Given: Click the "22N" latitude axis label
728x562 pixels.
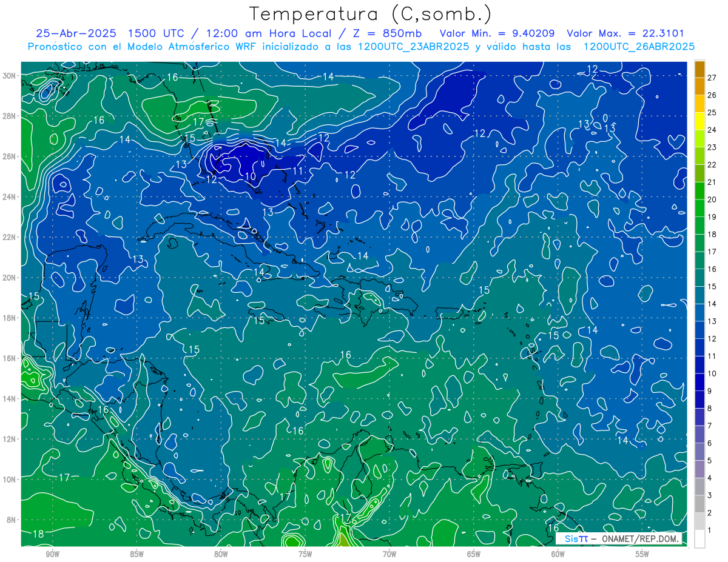Looking at the screenshot, I should [9, 237].
